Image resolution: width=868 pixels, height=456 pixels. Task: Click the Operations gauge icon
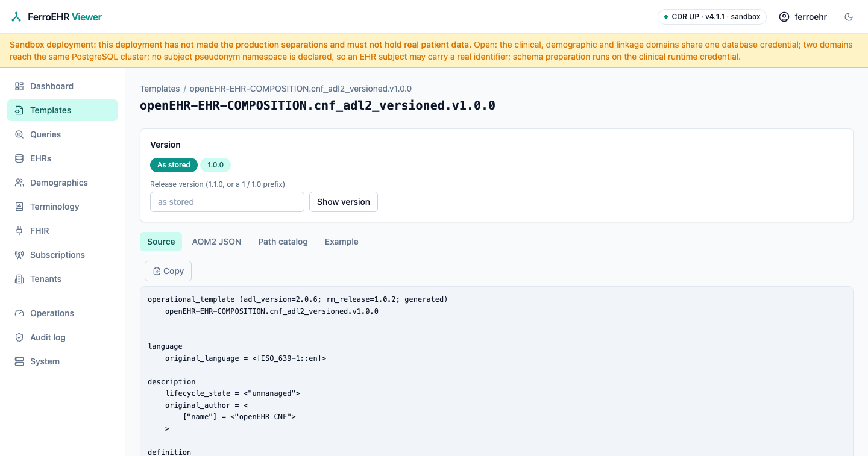click(x=19, y=313)
